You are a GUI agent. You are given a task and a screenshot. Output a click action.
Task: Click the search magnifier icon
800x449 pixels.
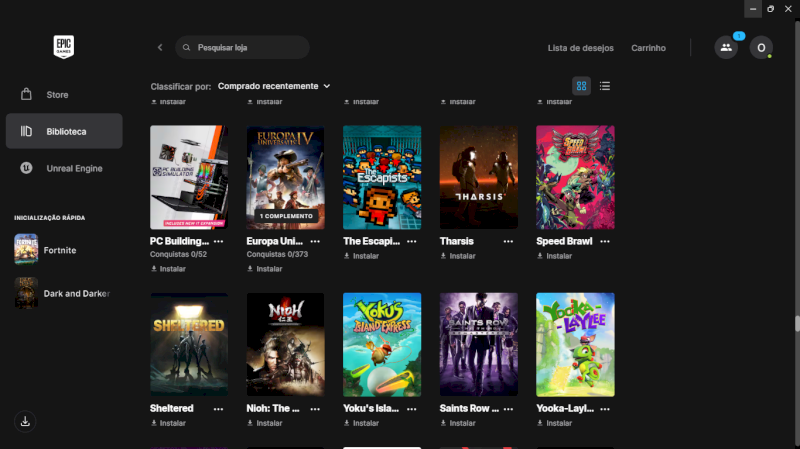pyautogui.click(x=187, y=47)
